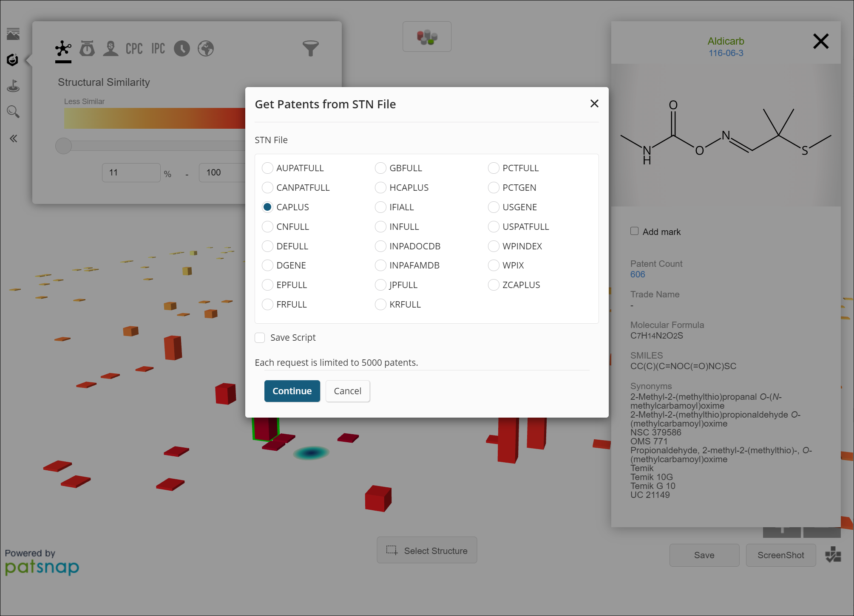Click the ScreenShot button
The width and height of the screenshot is (854, 616).
coord(781,555)
